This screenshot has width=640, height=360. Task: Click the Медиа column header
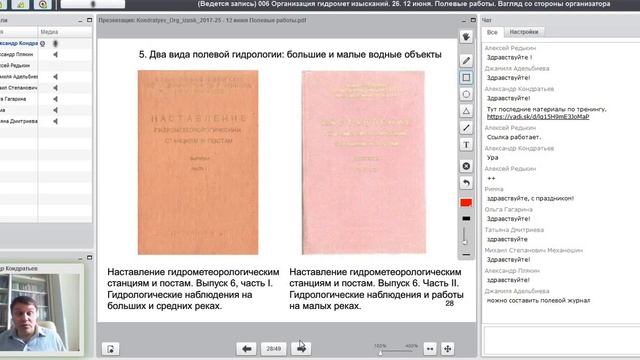click(x=49, y=32)
